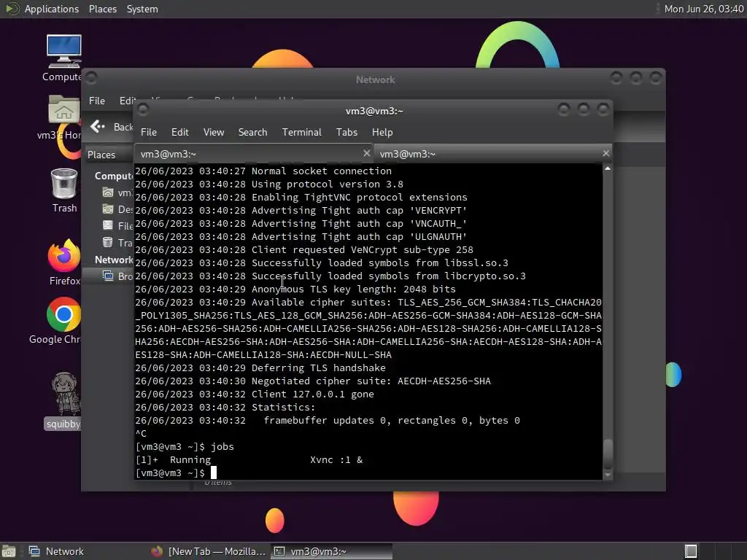This screenshot has height=560, width=747.
Task: Click the 'Client 127.0.0.1 gone' log line
Action: point(255,394)
